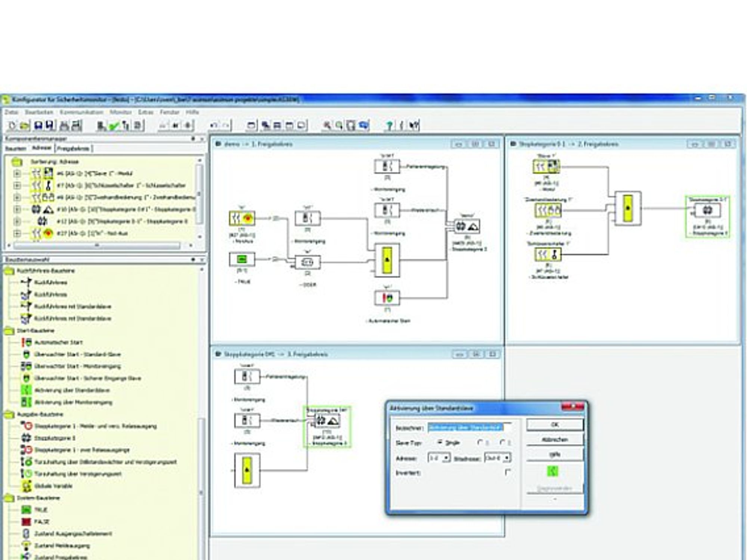The width and height of the screenshot is (747, 560).
Task: Select the Stoppkategorie 0 block icon
Action: pos(26,438)
